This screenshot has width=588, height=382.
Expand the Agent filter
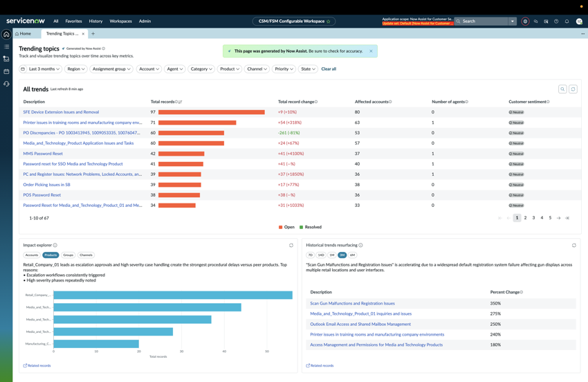point(175,69)
